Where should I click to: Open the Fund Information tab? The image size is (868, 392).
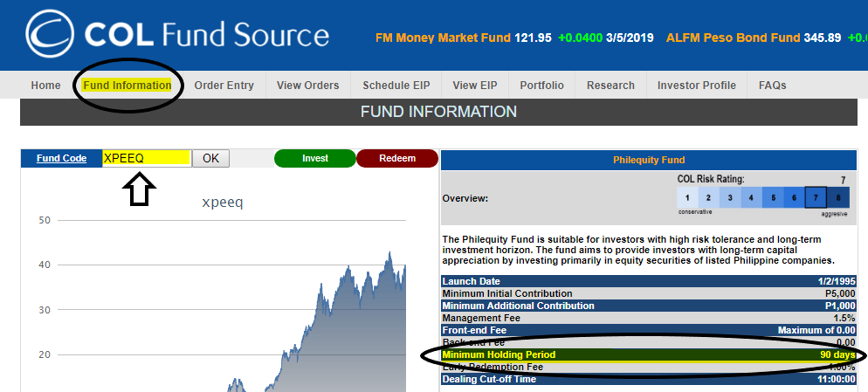tap(127, 86)
